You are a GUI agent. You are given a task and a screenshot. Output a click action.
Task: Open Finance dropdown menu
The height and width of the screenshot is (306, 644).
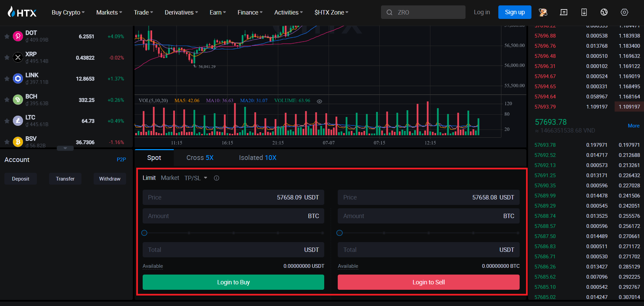[250, 13]
